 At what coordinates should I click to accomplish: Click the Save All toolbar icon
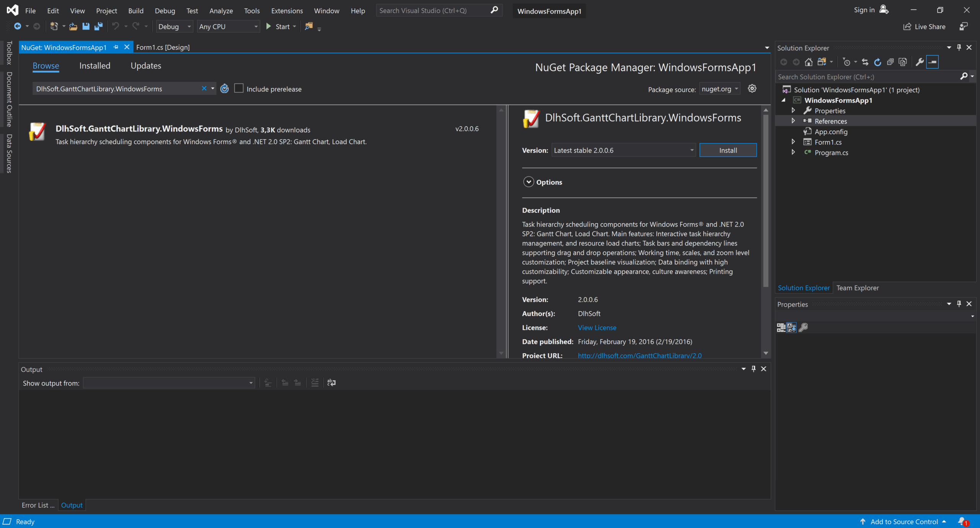pyautogui.click(x=98, y=26)
